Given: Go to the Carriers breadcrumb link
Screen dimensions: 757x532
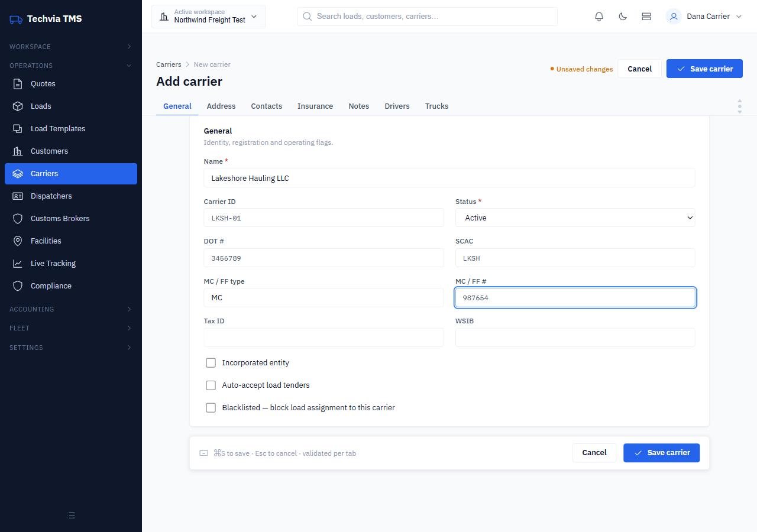Looking at the screenshot, I should coord(169,64).
